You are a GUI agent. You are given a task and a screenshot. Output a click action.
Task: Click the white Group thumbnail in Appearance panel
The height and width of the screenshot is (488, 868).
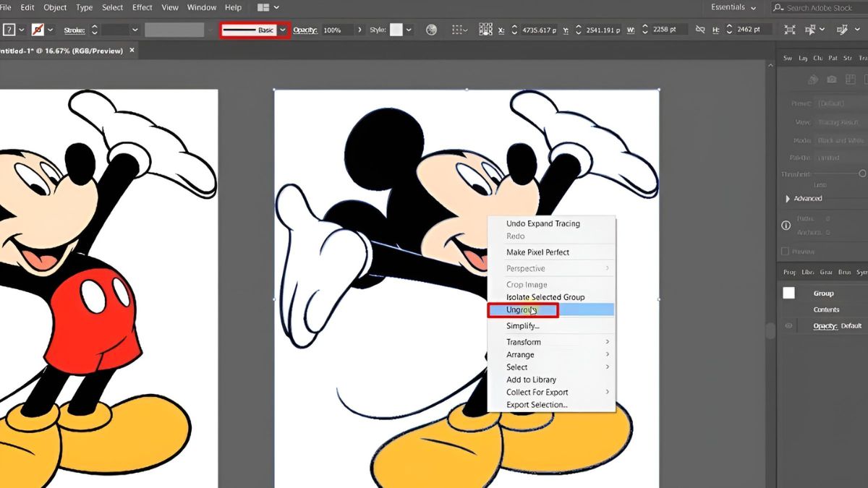tap(788, 293)
